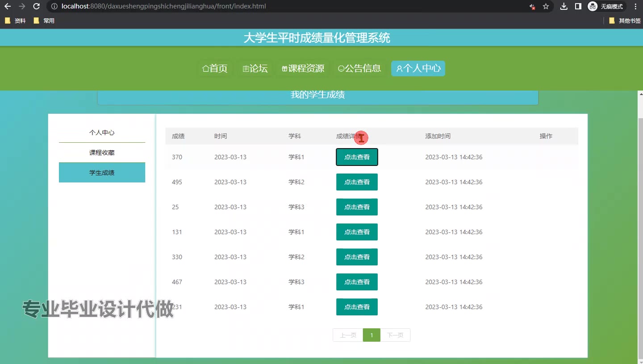Click 点击查看 for the score 467 row
This screenshot has width=643, height=364.
(x=357, y=282)
